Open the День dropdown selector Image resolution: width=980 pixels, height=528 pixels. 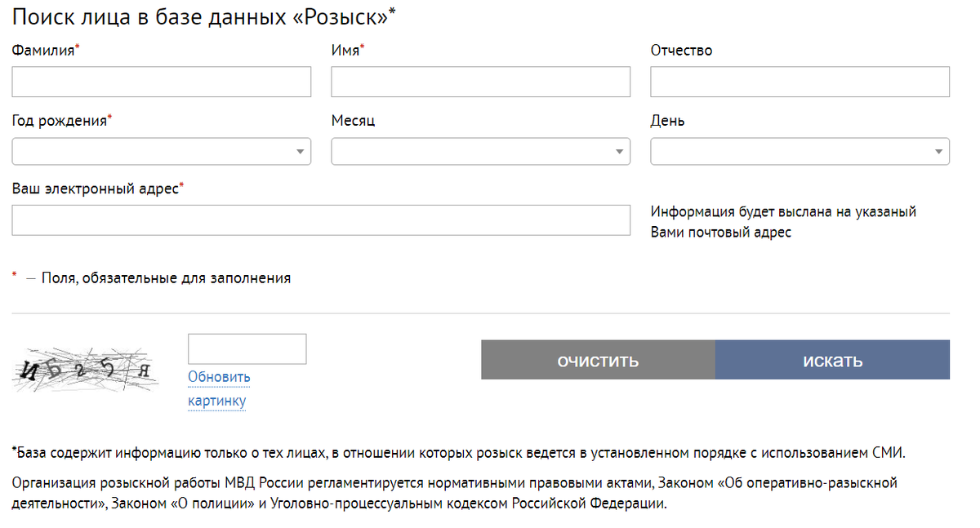coord(800,152)
